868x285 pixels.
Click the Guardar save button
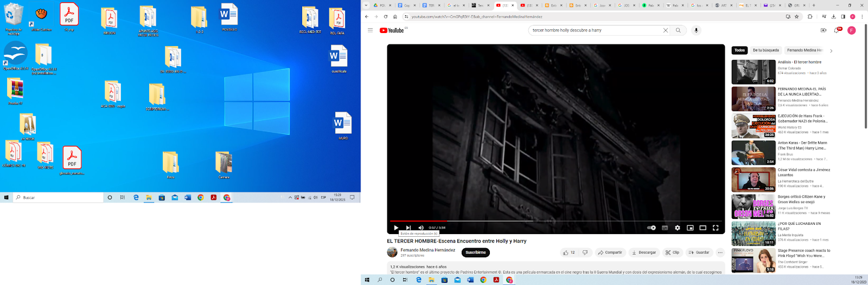tap(699, 252)
